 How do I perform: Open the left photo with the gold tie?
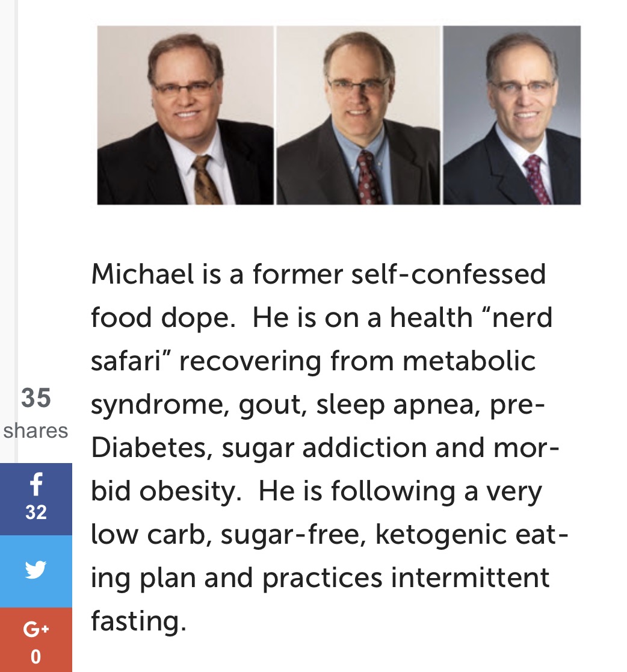[x=185, y=115]
